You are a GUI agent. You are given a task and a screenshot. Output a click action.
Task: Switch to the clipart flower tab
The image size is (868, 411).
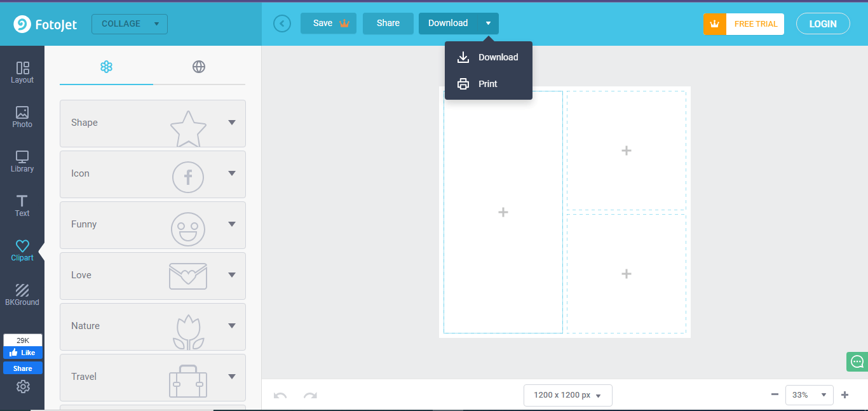(x=106, y=67)
